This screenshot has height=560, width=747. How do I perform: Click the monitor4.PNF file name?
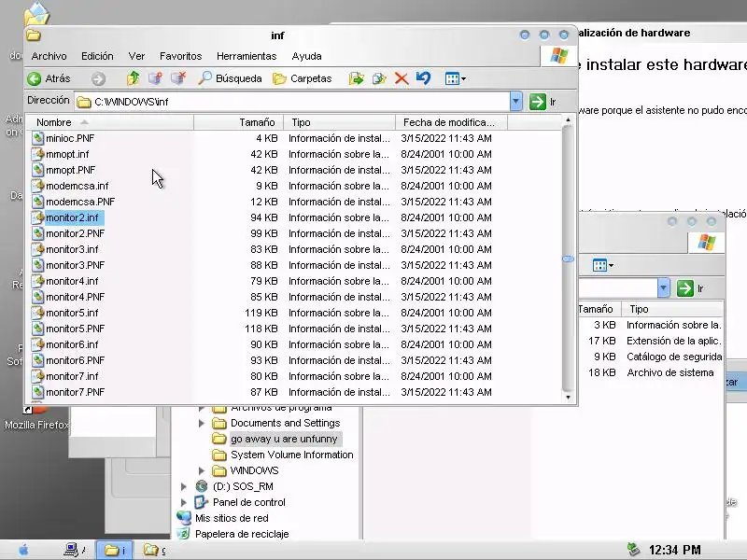[75, 297]
